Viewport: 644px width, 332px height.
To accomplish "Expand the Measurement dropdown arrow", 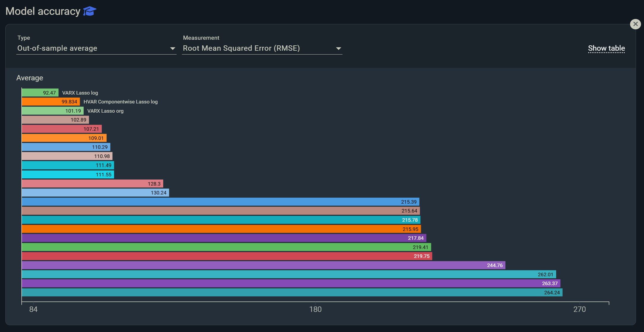I will tap(338, 48).
